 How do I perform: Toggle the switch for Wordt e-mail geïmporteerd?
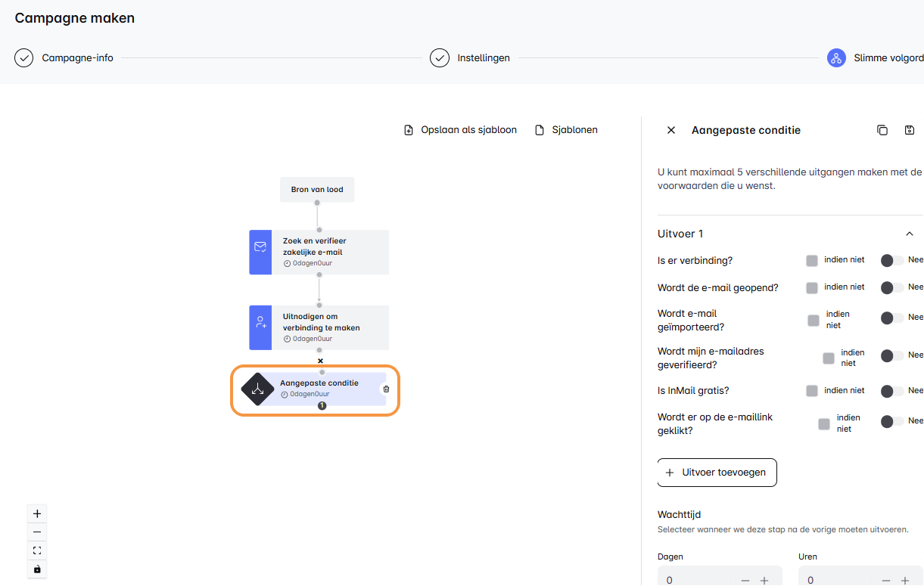coord(892,318)
